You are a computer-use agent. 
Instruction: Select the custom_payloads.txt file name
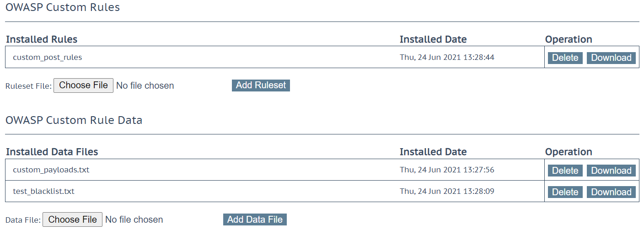point(51,170)
